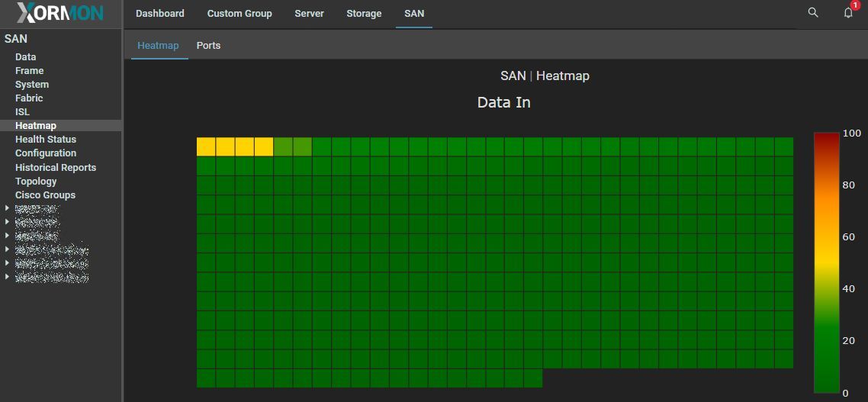This screenshot has height=402, width=868.
Task: Open Fabric in the SAN sidebar
Action: pos(29,98)
